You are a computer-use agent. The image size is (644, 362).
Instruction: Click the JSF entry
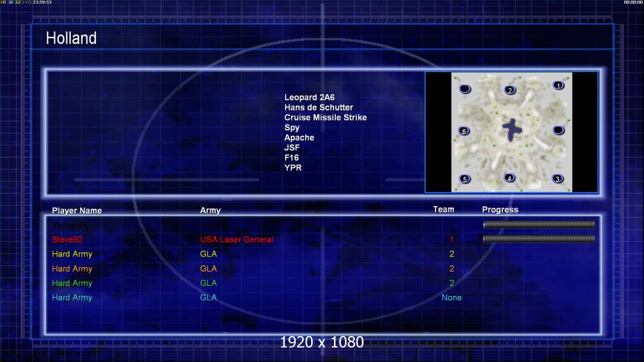(x=292, y=148)
